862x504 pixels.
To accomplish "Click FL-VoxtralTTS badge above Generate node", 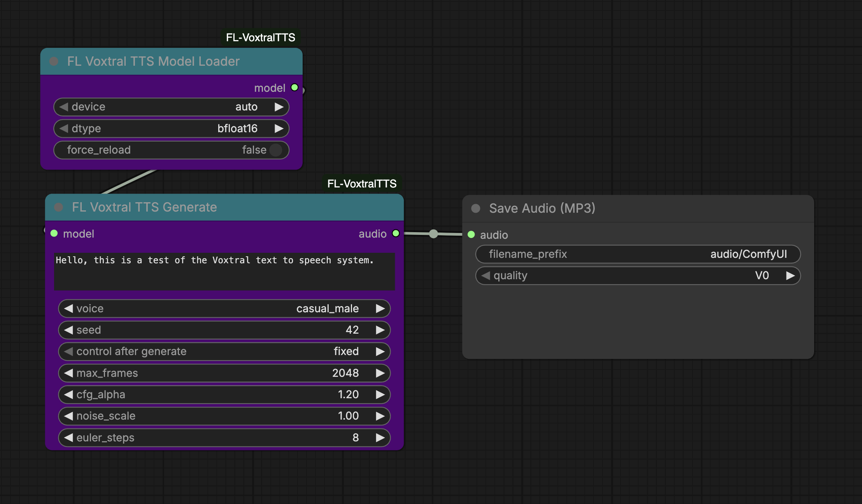I will (362, 184).
